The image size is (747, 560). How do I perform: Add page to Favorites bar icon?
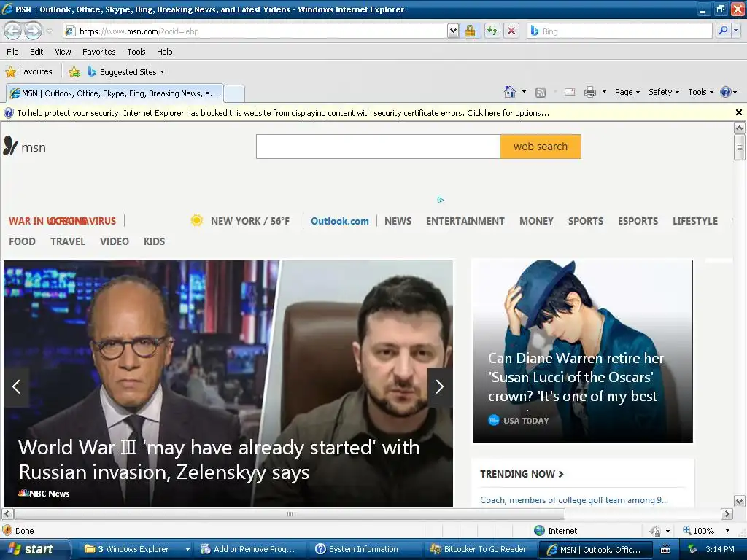(74, 72)
